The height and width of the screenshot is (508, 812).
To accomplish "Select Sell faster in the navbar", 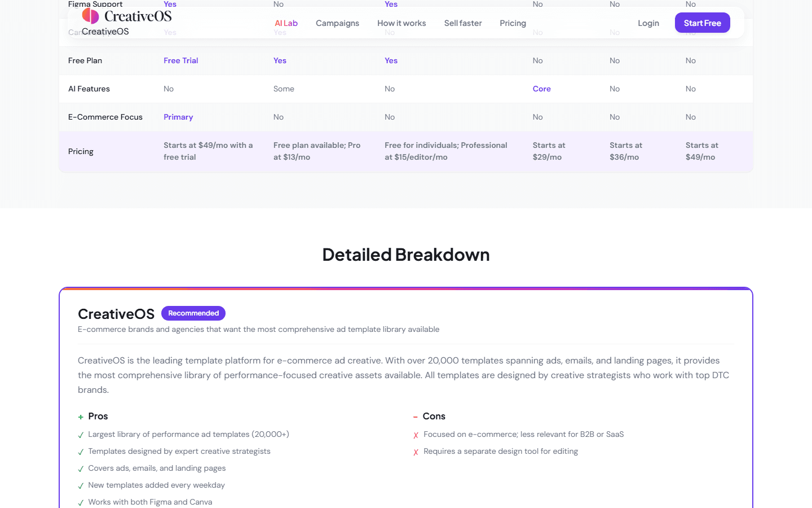I will [463, 23].
